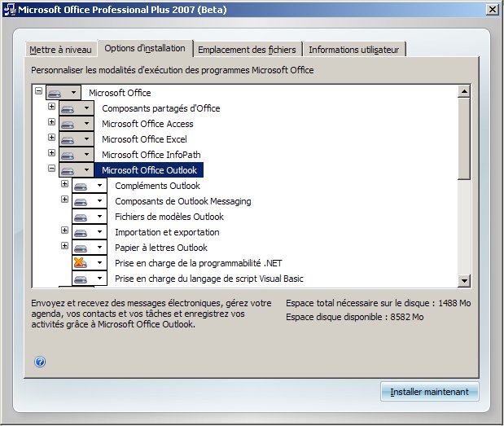Click the setup icon in title bar
Screen dimensions: 504x426
click(x=9, y=10)
